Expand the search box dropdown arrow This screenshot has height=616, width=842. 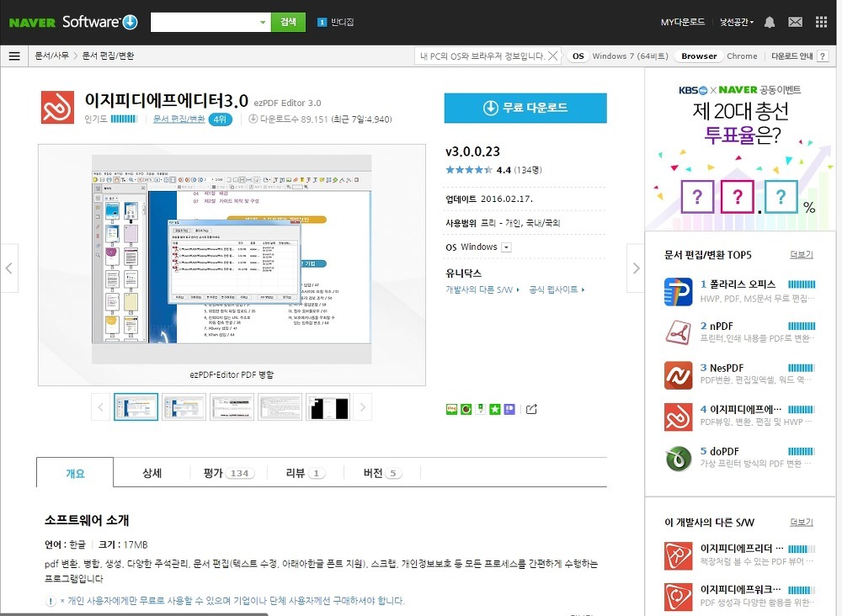[263, 22]
